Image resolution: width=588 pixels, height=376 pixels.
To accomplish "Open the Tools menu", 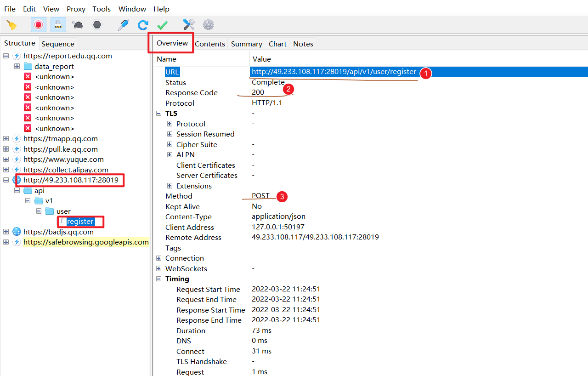I will [x=102, y=9].
